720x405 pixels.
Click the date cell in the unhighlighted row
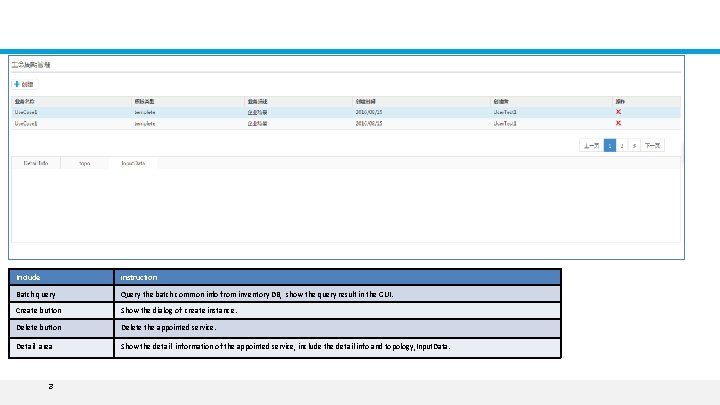click(x=369, y=124)
